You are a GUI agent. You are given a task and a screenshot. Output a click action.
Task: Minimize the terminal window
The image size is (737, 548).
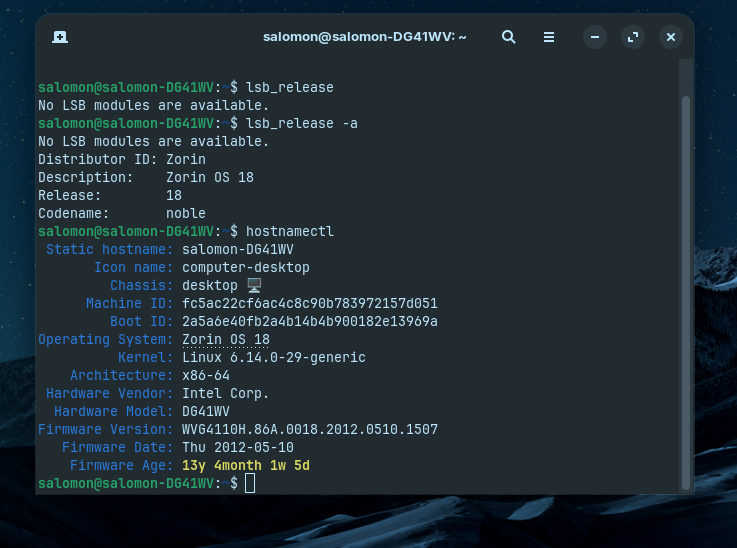coord(594,37)
